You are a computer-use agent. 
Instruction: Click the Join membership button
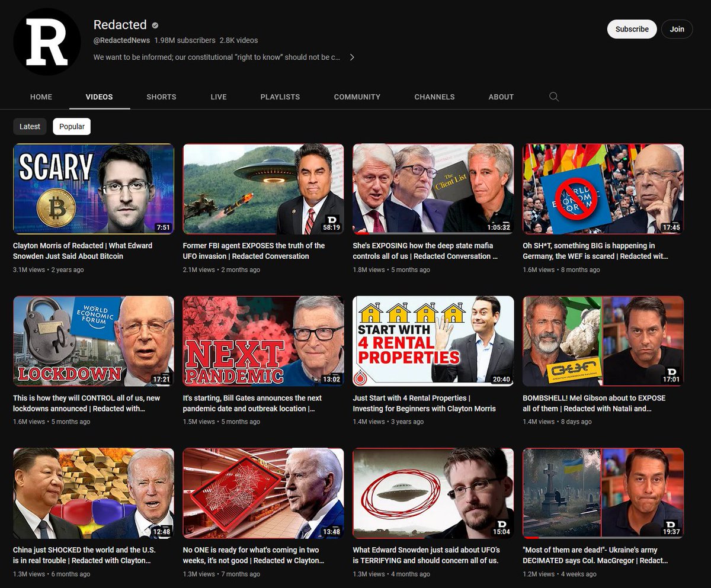(677, 29)
